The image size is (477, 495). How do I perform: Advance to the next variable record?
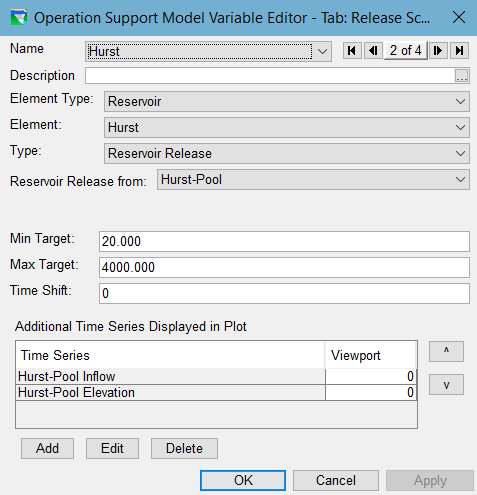click(438, 51)
